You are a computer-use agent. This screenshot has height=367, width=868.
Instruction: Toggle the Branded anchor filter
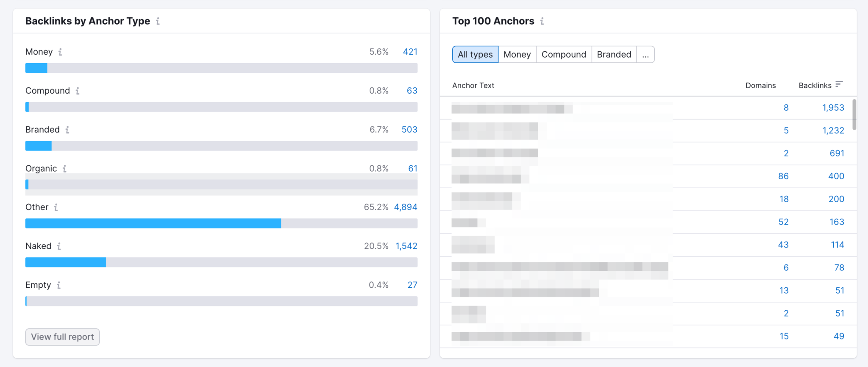tap(614, 54)
